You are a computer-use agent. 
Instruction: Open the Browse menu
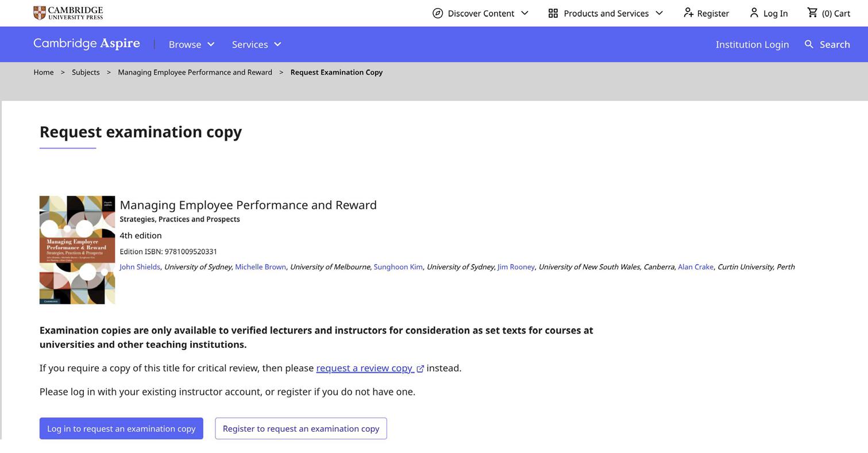192,44
